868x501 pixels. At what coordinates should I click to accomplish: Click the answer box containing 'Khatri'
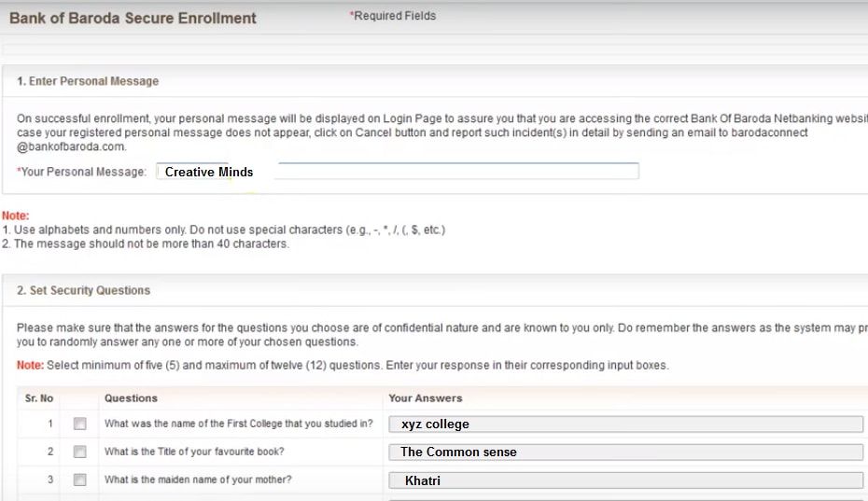coord(625,480)
